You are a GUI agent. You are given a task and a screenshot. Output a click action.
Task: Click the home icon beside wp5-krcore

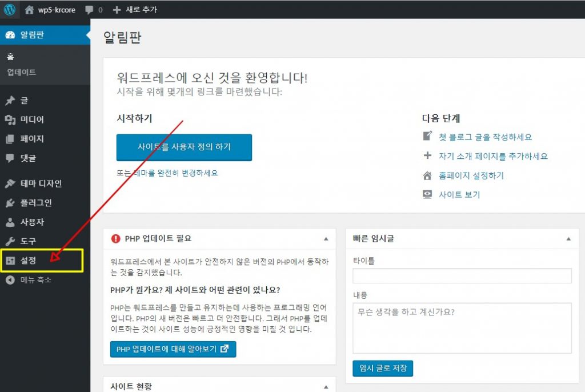29,10
